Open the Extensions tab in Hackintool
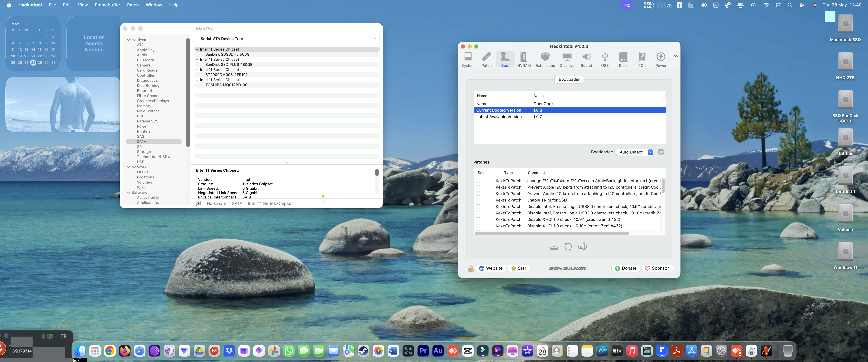Image resolution: width=868 pixels, height=362 pixels. coord(545,59)
